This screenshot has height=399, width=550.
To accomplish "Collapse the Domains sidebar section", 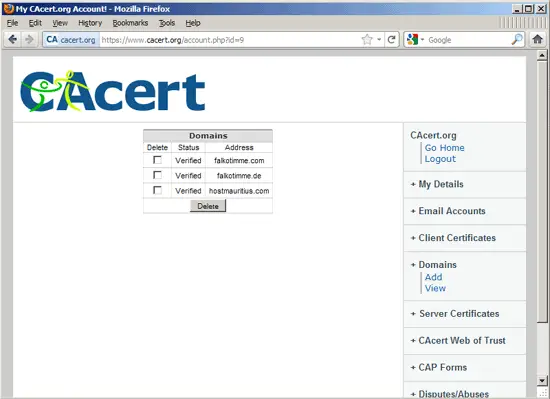I will click(x=434, y=265).
